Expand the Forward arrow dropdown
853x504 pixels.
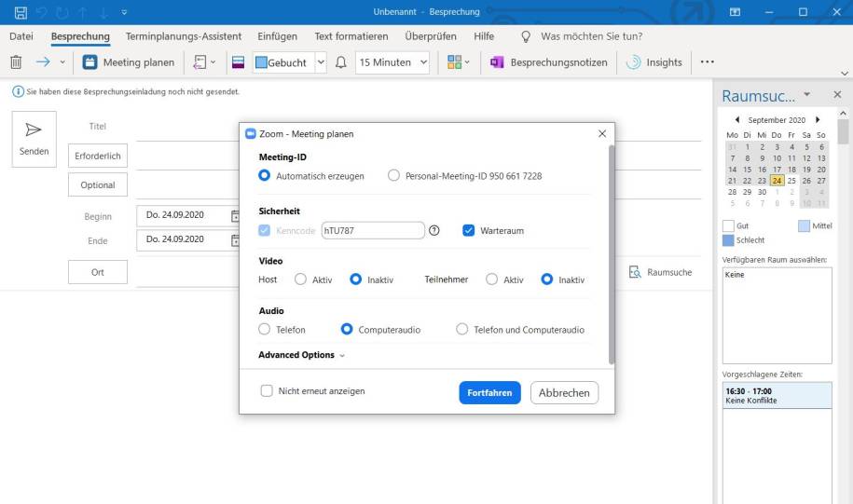tap(62, 62)
